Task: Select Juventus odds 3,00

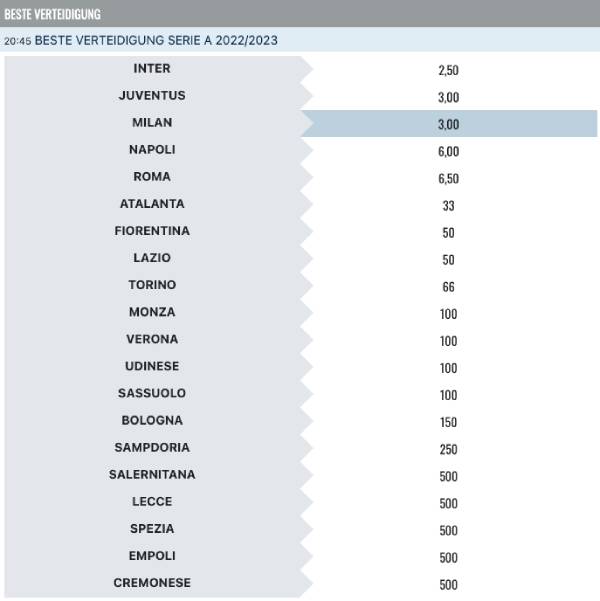Action: point(449,97)
